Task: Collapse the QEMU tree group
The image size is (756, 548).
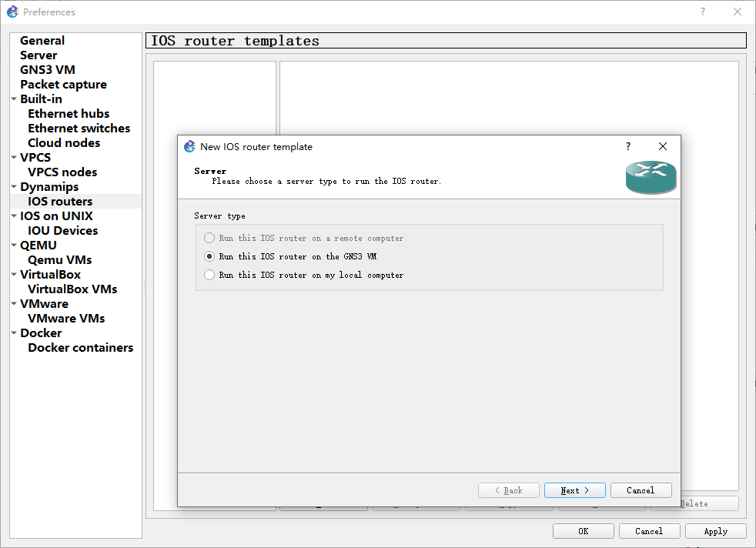Action: (14, 246)
